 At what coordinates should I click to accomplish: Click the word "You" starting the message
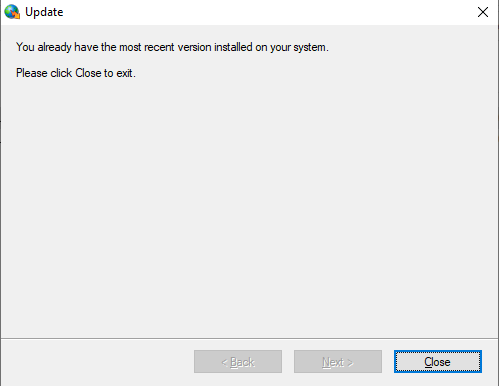[x=25, y=47]
